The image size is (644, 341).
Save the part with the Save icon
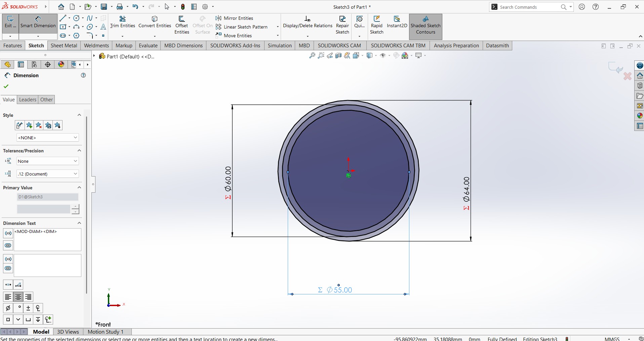point(104,7)
